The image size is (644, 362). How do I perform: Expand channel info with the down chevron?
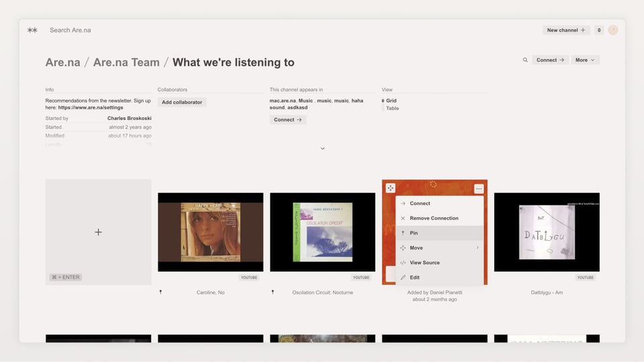(x=323, y=149)
